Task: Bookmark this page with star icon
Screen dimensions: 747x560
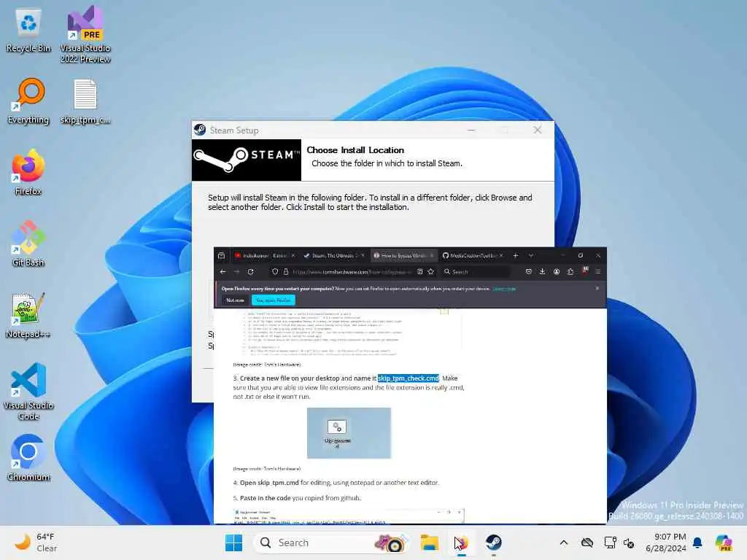Action: pyautogui.click(x=430, y=271)
